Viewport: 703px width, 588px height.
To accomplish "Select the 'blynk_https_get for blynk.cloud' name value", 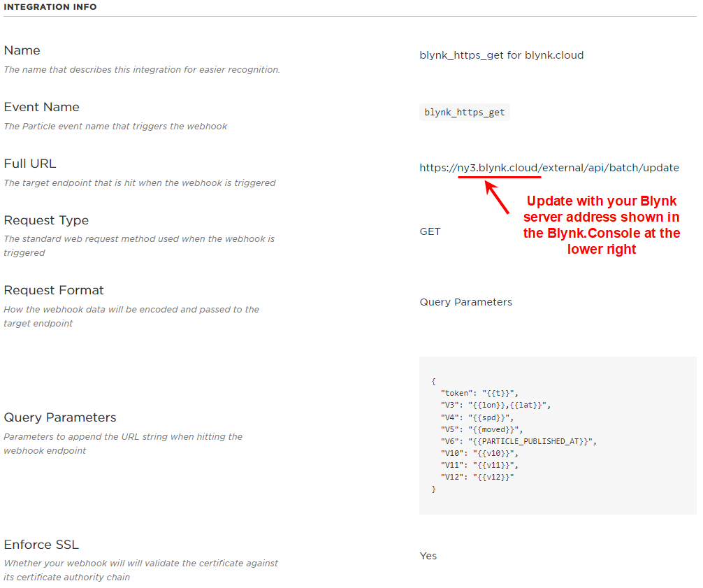I will pos(501,55).
